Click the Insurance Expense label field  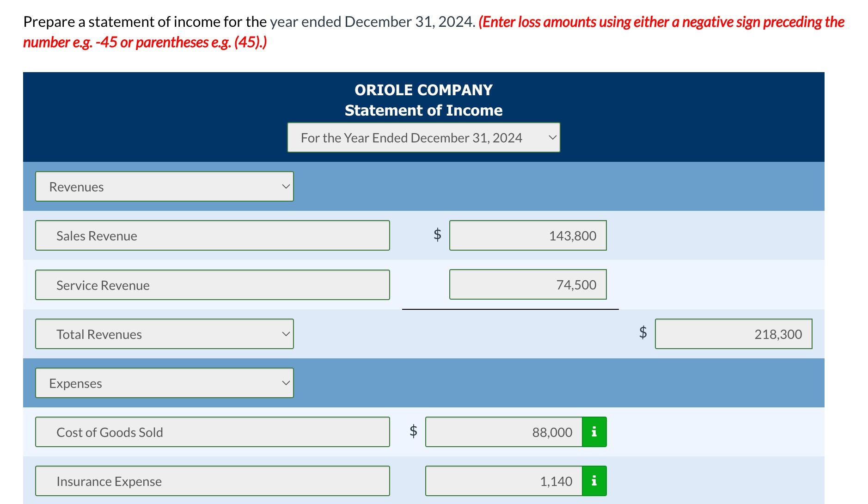click(x=212, y=481)
